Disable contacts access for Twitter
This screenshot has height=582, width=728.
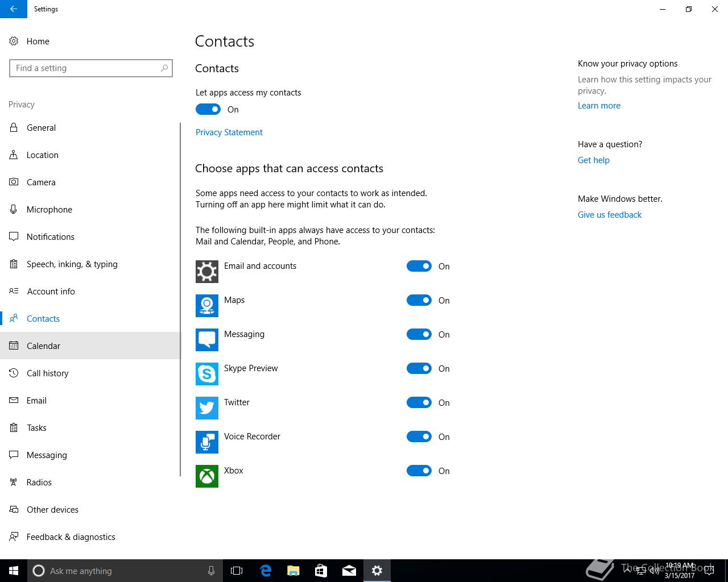419,402
